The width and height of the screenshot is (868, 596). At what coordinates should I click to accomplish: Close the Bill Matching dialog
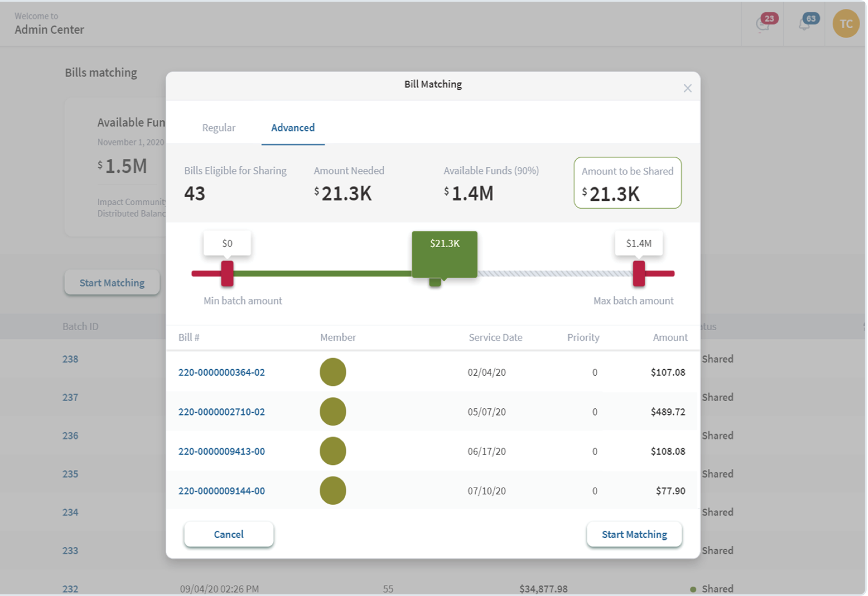687,88
